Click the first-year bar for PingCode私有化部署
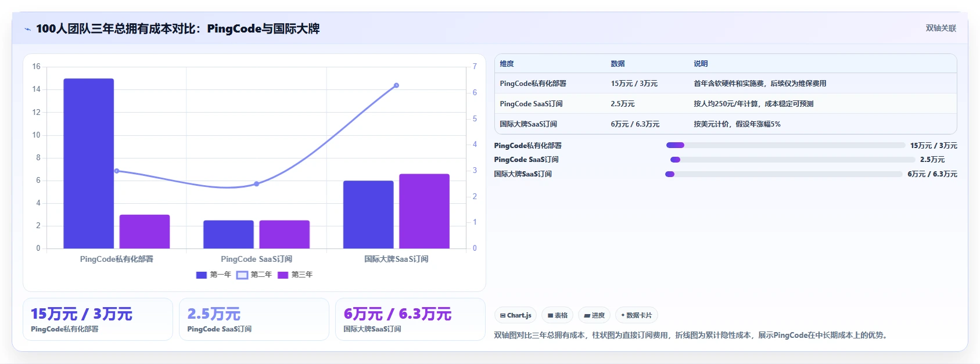Image resolution: width=980 pixels, height=364 pixels. (88, 164)
